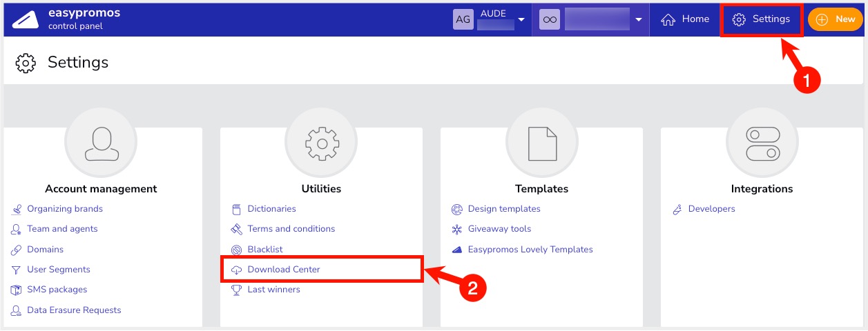
Task: Click the Easypromos Lovely Templates icon
Action: 456,250
